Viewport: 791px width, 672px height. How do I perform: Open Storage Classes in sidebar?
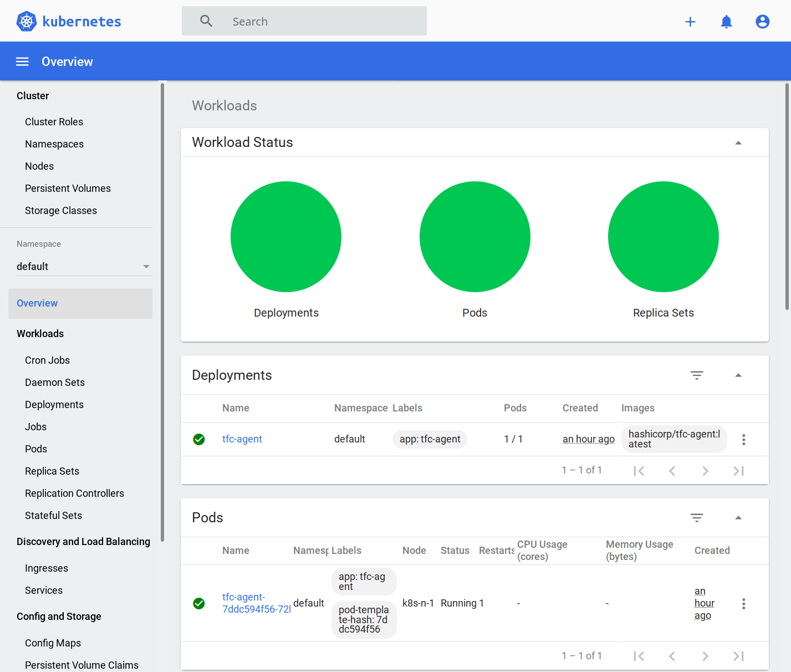coord(61,211)
